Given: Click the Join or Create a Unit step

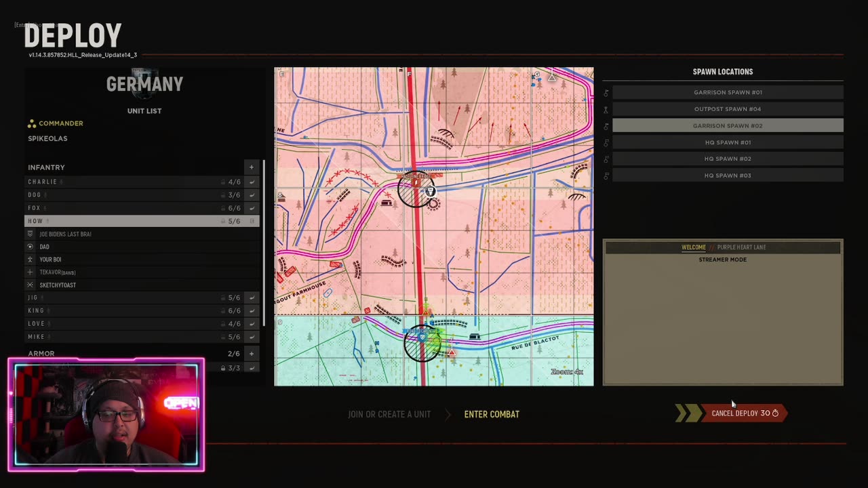Looking at the screenshot, I should (389, 414).
